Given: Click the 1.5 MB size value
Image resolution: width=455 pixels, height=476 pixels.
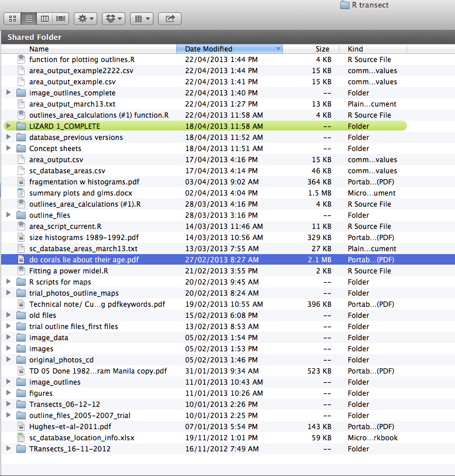Looking at the screenshot, I should pos(320,193).
